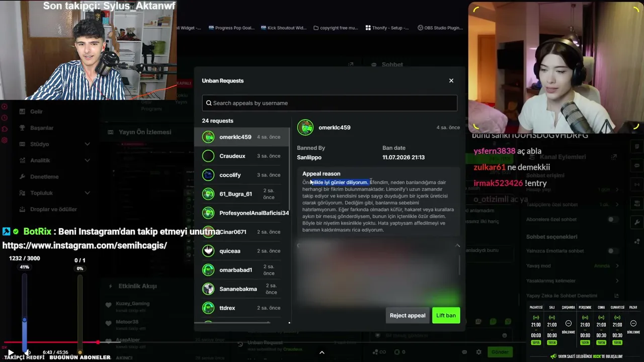Open 61_Bugra_61 unban request
Image resolution: width=644 pixels, height=362 pixels.
(x=242, y=194)
